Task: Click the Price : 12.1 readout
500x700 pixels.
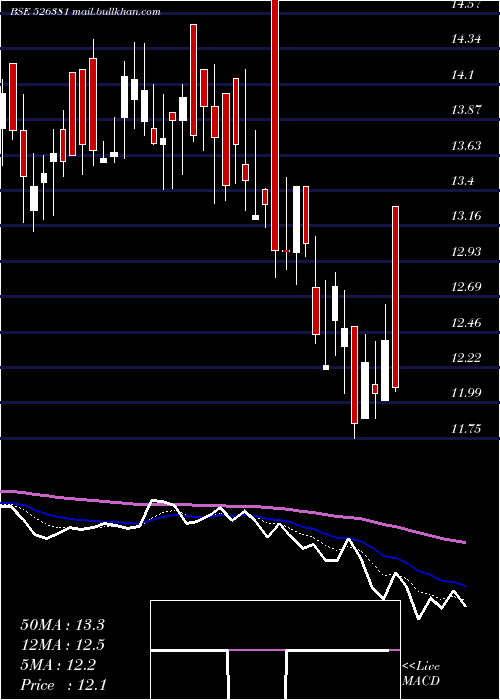Action: [x=63, y=685]
